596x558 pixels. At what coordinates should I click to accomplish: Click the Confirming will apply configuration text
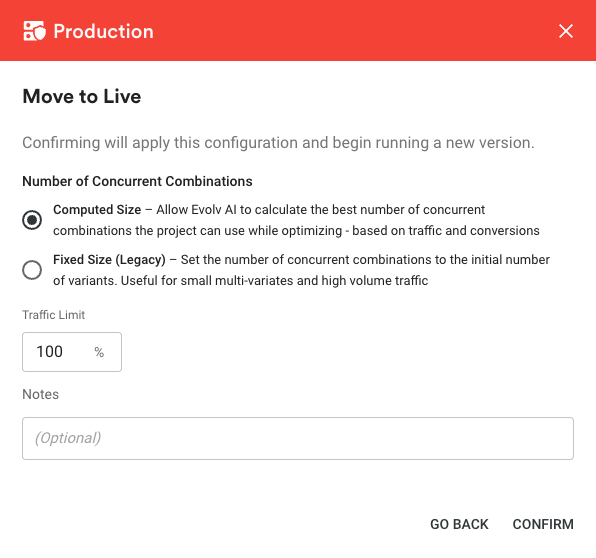pyautogui.click(x=278, y=143)
